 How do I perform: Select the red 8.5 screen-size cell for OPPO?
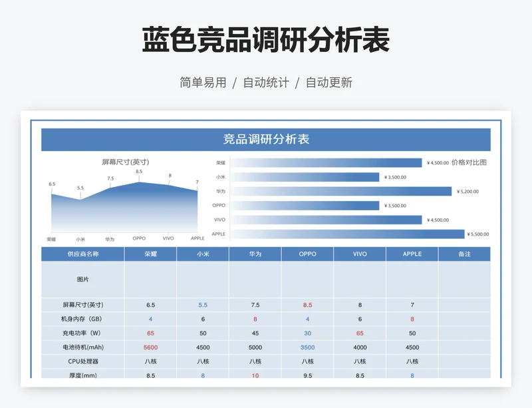point(307,305)
